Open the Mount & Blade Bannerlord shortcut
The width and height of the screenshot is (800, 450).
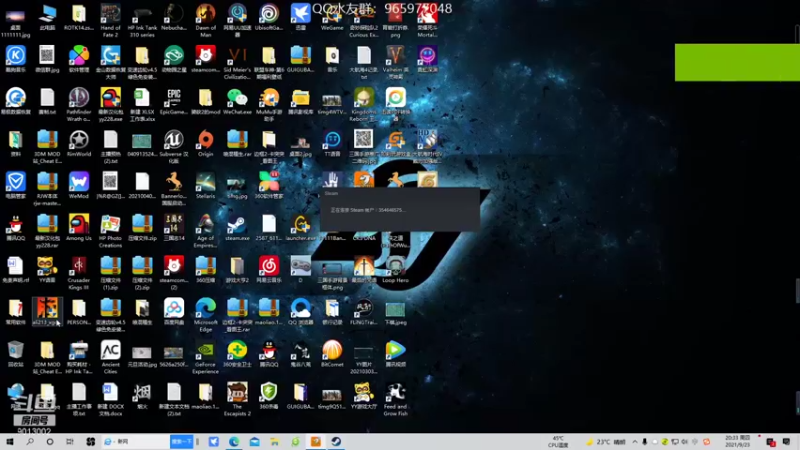(x=174, y=189)
